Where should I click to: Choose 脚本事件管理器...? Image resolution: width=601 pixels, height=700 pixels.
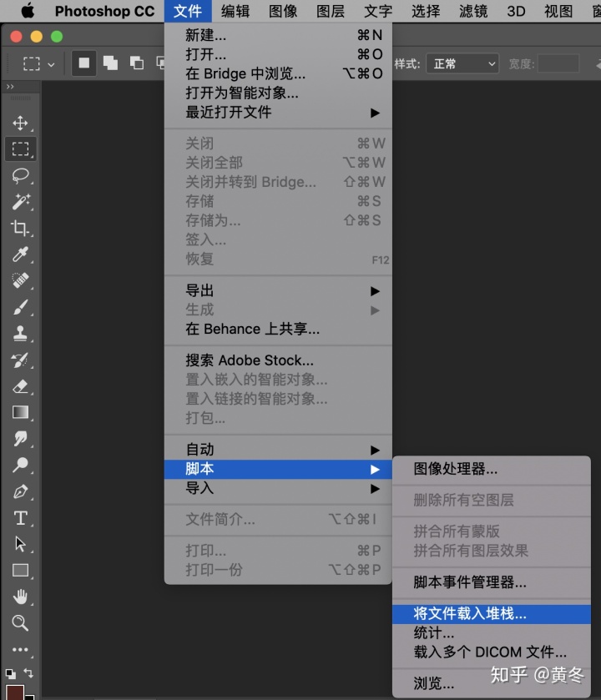[x=492, y=582]
